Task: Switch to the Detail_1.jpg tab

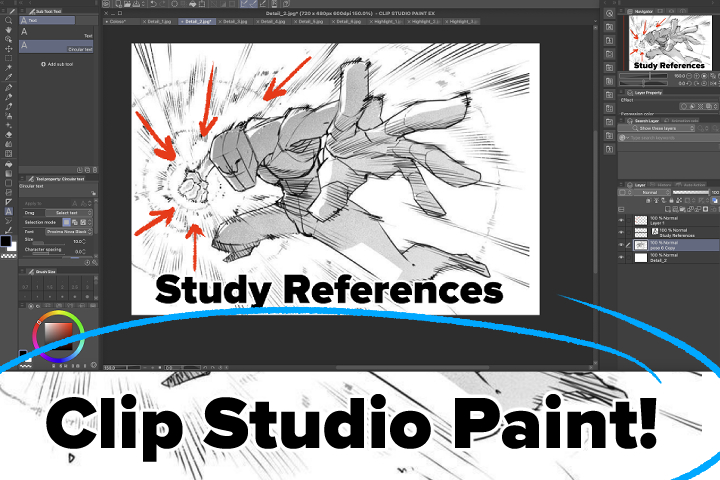Action: tap(159, 22)
